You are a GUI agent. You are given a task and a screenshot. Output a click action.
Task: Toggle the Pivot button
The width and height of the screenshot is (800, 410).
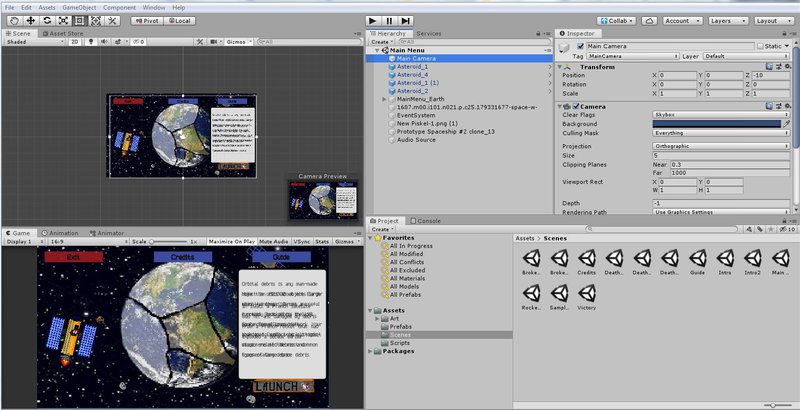[146, 20]
